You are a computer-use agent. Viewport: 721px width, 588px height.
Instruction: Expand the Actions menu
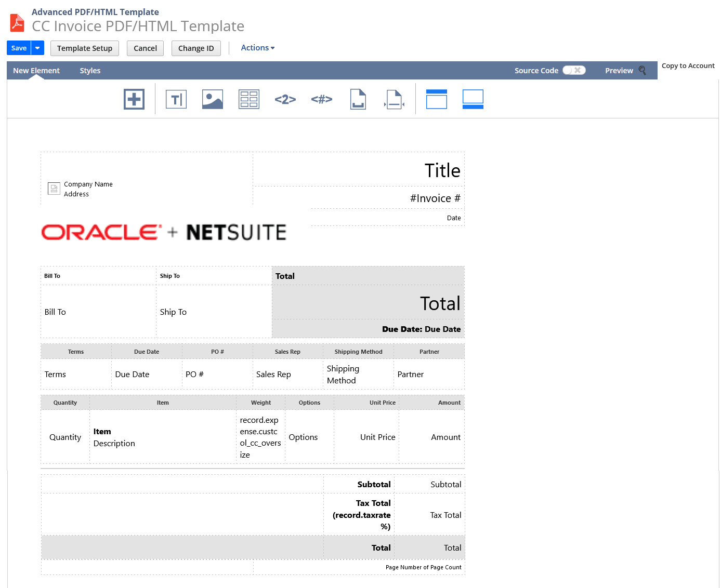[258, 48]
